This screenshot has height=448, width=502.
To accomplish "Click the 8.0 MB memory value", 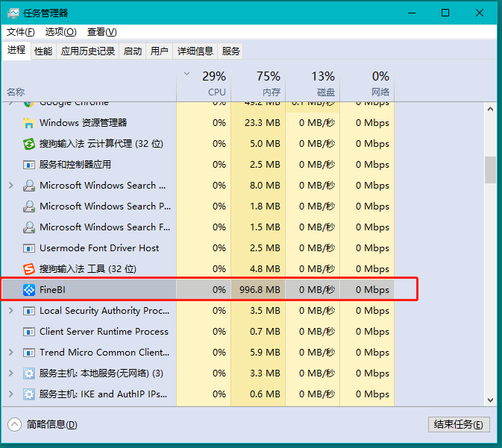I will point(265,186).
